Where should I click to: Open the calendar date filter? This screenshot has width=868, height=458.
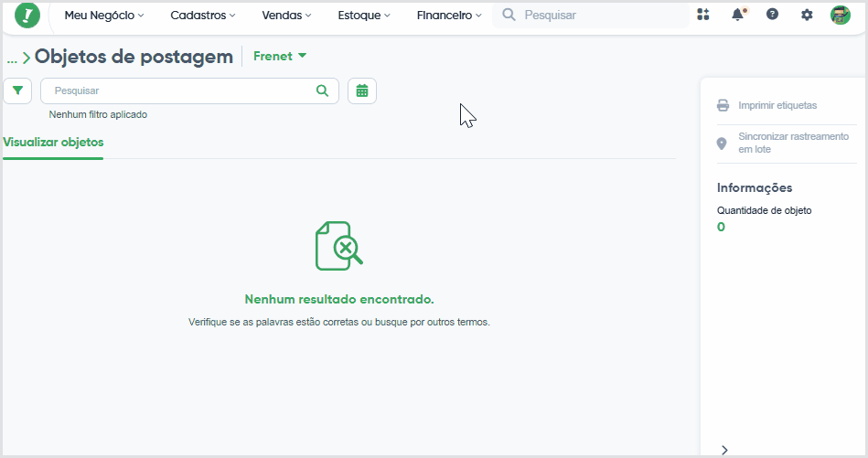coord(362,91)
